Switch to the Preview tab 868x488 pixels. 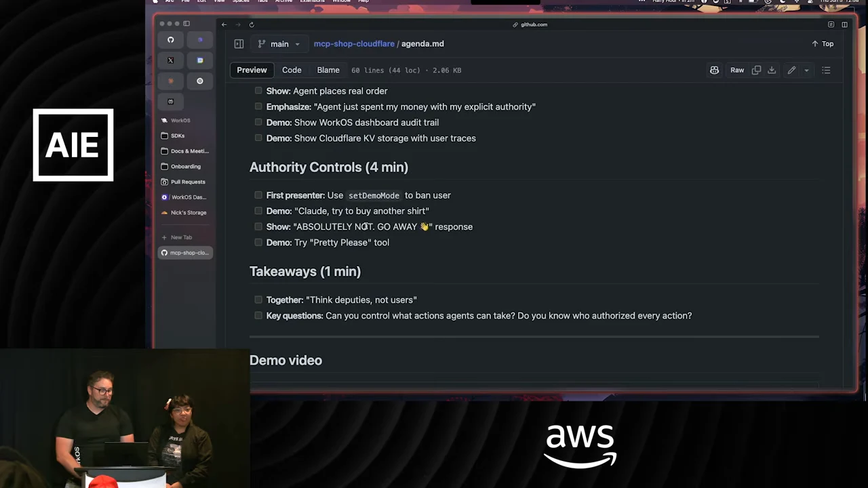252,70
